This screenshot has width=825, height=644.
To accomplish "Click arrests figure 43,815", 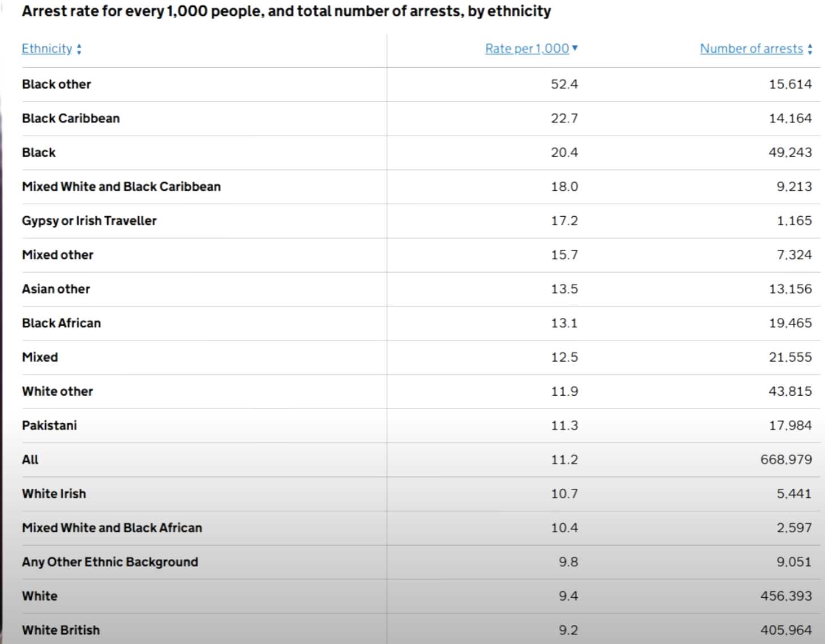I will pos(790,392).
